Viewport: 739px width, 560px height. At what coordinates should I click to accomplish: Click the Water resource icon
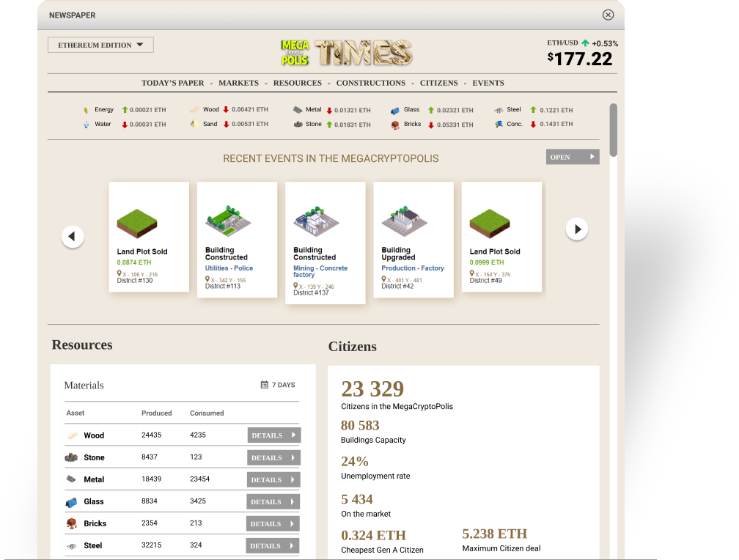[x=86, y=125]
